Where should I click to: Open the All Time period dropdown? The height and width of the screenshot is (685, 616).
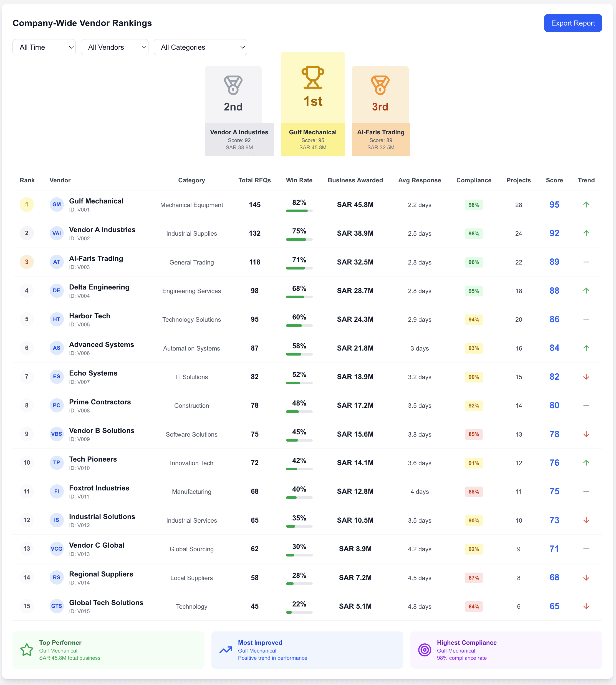click(44, 47)
